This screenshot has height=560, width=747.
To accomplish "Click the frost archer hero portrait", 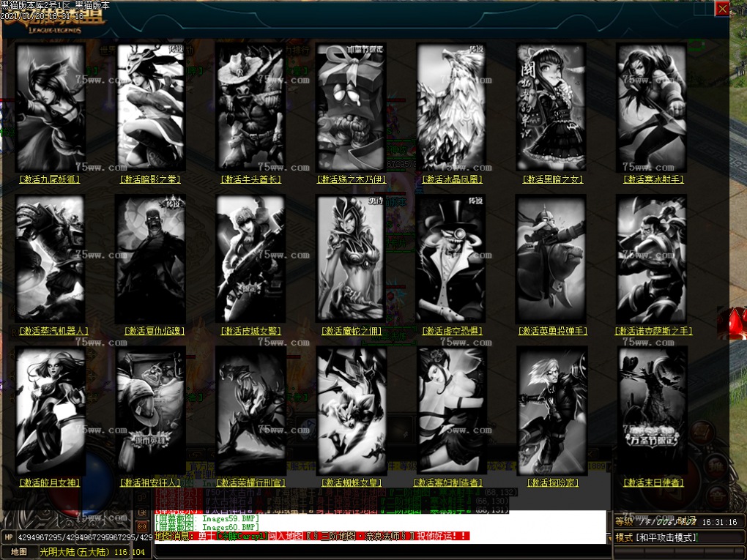I will pos(653,108).
